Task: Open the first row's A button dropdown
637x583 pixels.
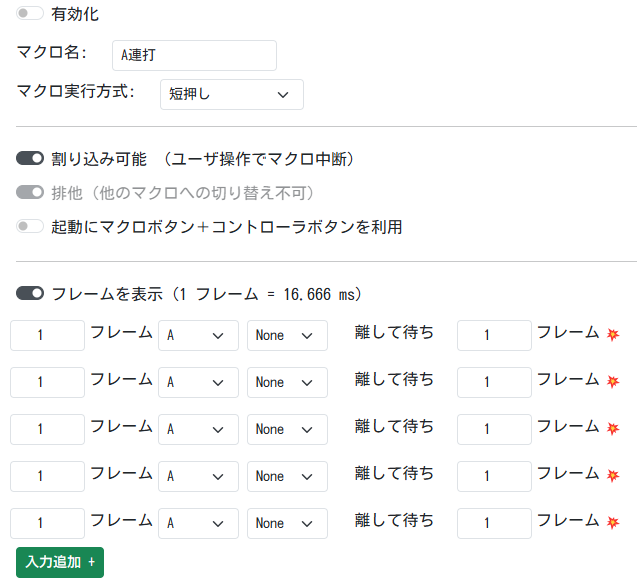Action: tap(198, 335)
